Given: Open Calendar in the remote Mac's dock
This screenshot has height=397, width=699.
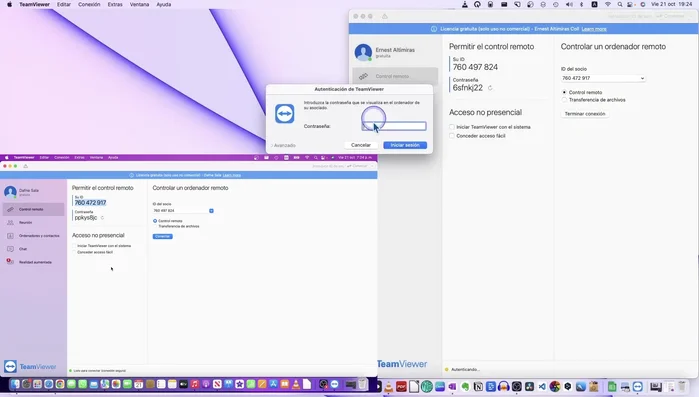Looking at the screenshot, I should (x=139, y=384).
